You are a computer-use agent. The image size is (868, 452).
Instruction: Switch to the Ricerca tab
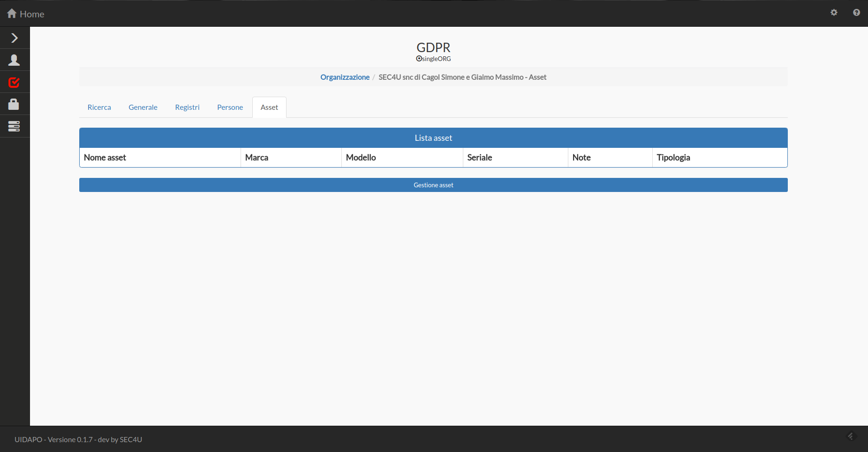click(x=99, y=107)
